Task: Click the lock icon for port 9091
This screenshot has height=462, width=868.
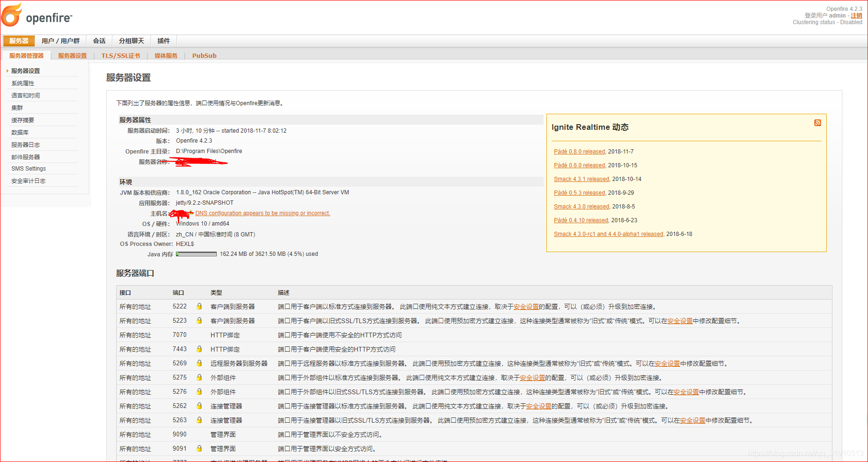Action: (x=199, y=449)
